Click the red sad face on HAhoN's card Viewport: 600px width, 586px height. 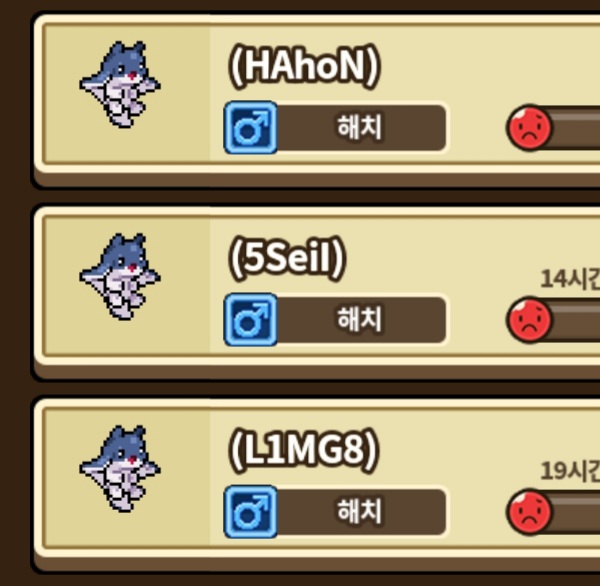(x=529, y=128)
